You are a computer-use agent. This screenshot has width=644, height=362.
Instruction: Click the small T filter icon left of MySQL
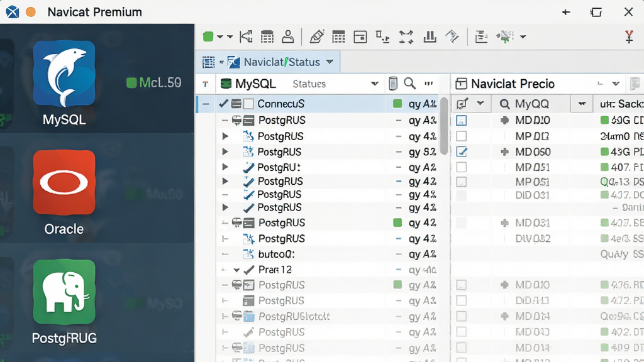(x=206, y=84)
